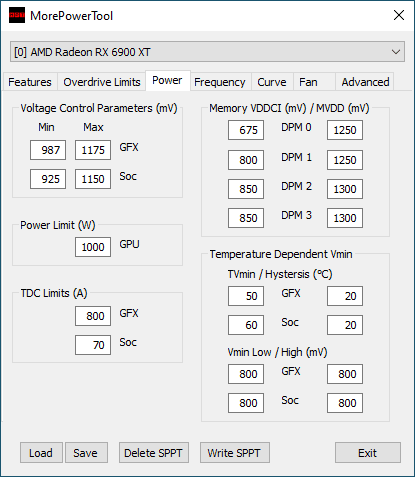The height and width of the screenshot is (477, 415).
Task: Switch to the Advanced tab
Action: coord(365,82)
